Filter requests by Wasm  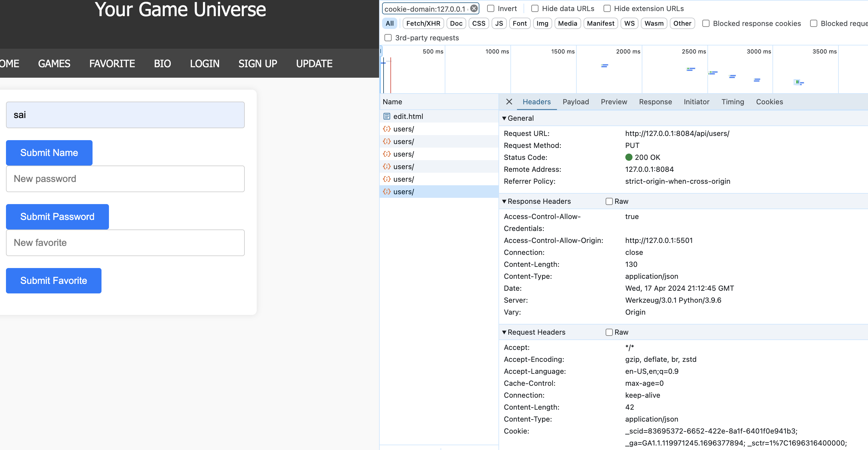click(654, 23)
